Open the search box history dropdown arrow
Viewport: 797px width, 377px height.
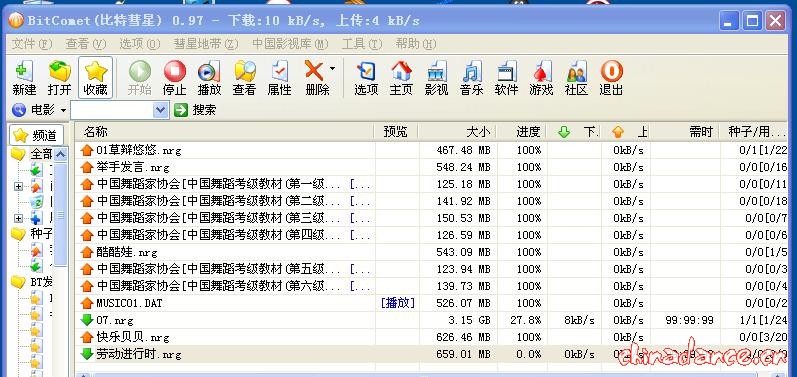[161, 110]
